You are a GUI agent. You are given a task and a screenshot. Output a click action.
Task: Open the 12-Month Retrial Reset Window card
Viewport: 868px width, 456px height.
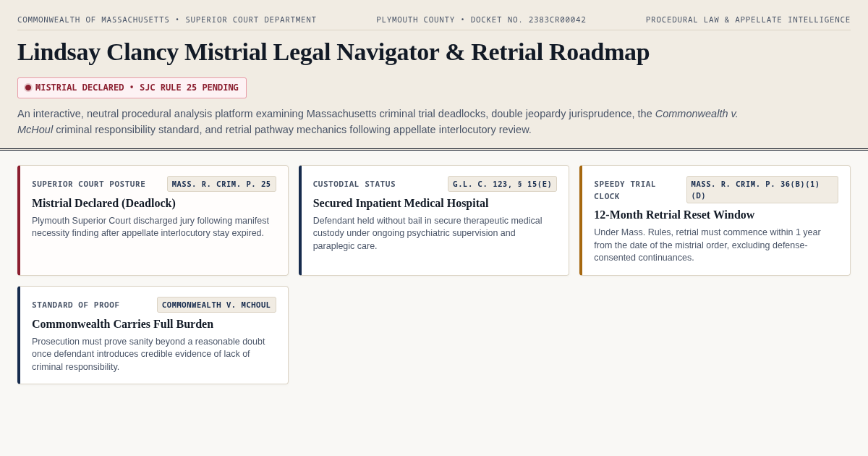[x=715, y=220]
